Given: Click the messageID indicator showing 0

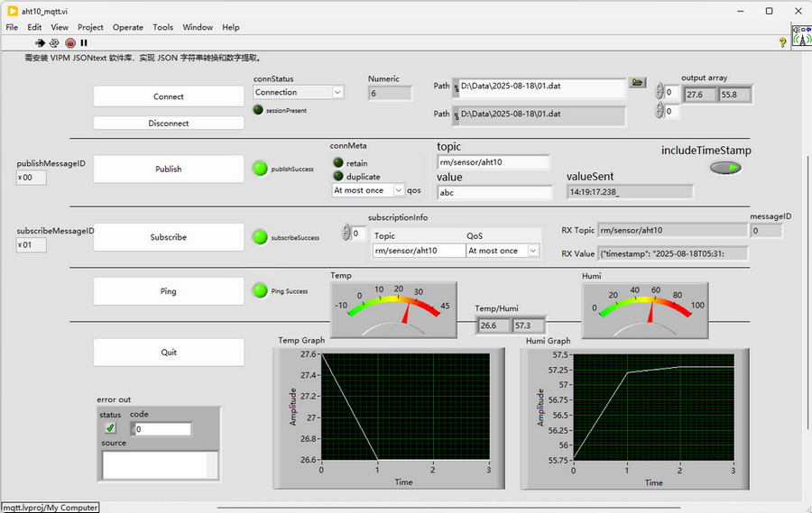Looking at the screenshot, I should [x=766, y=231].
